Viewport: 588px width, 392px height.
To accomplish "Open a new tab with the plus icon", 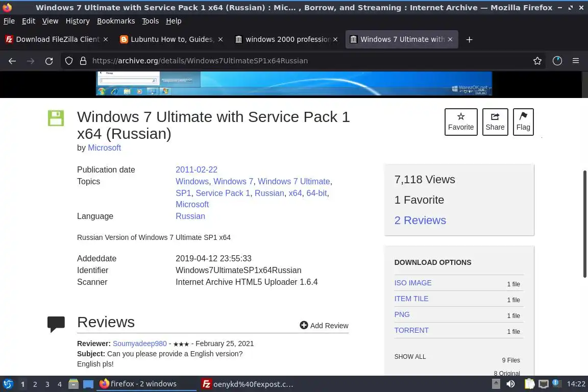I will pos(469,39).
